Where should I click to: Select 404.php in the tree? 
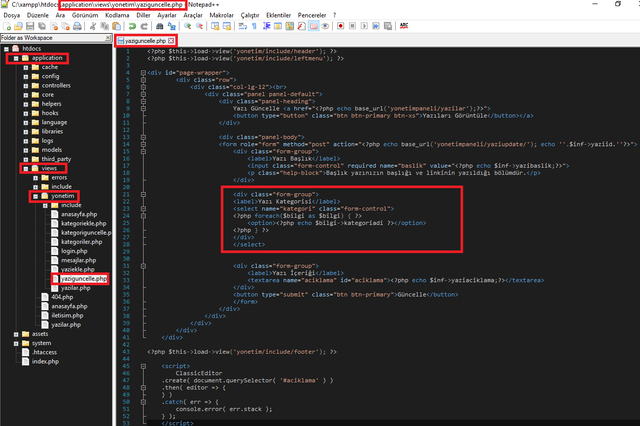pos(62,297)
